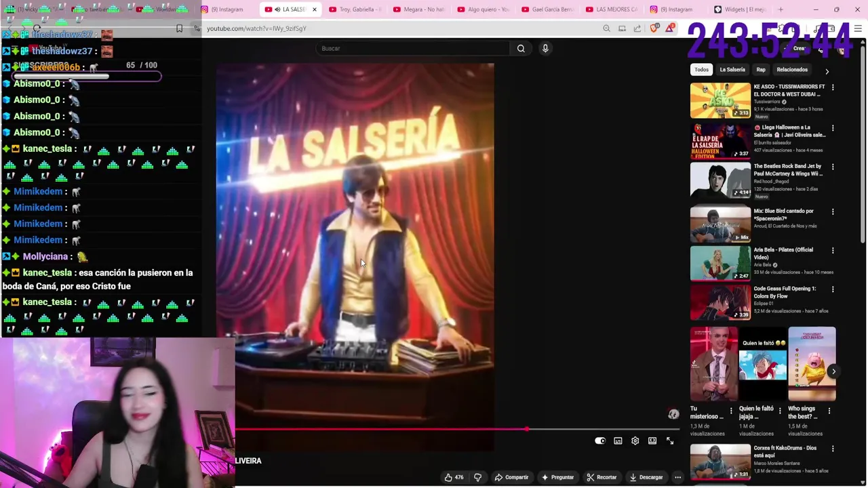Open Mix: Blue Bird cantado por Spaceronin7
Viewport: 868px width, 488px height.
pos(720,224)
